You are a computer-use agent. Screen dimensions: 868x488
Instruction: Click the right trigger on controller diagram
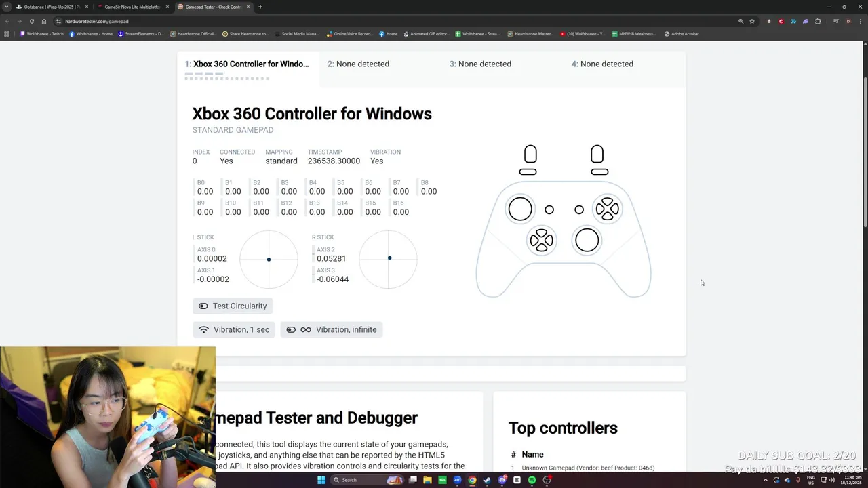coord(597,155)
